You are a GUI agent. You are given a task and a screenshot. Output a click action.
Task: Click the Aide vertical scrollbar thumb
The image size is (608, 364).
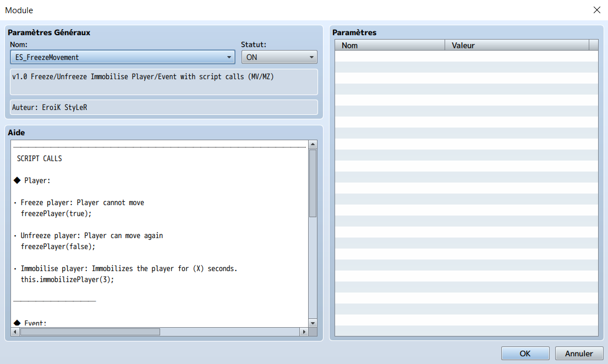click(x=313, y=183)
